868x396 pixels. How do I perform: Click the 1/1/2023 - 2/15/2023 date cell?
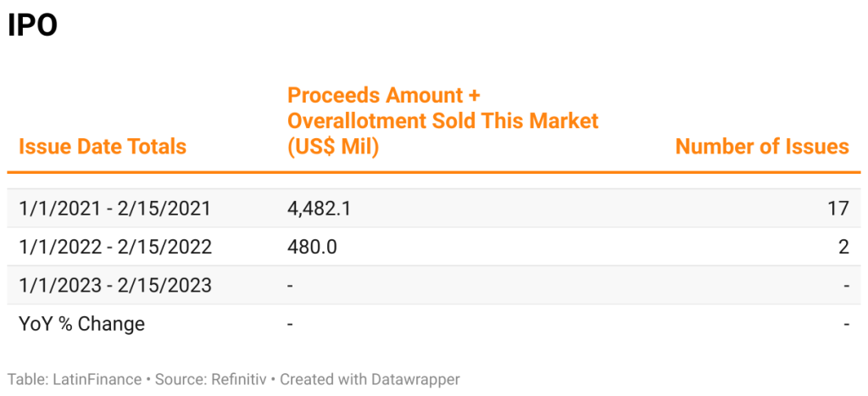tap(114, 285)
